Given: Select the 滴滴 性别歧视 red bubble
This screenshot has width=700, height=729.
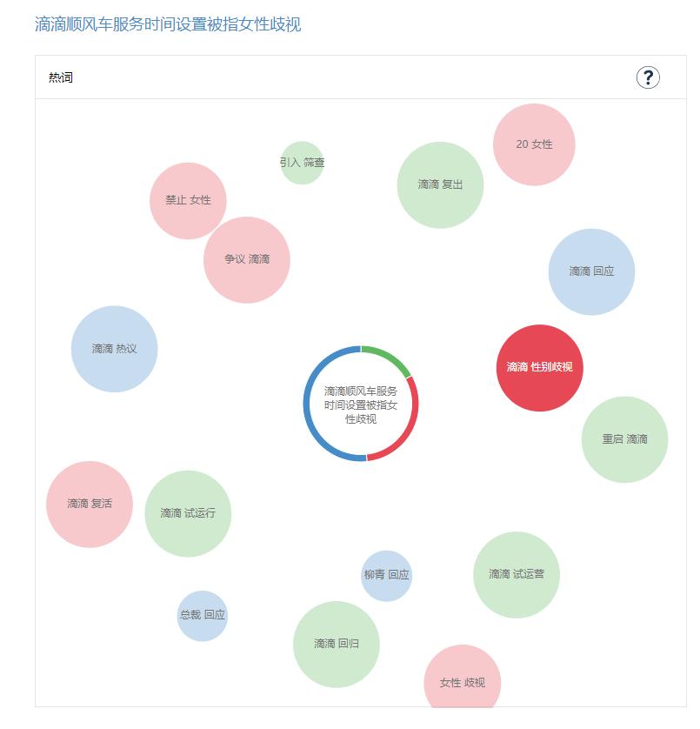Looking at the screenshot, I should click(539, 367).
